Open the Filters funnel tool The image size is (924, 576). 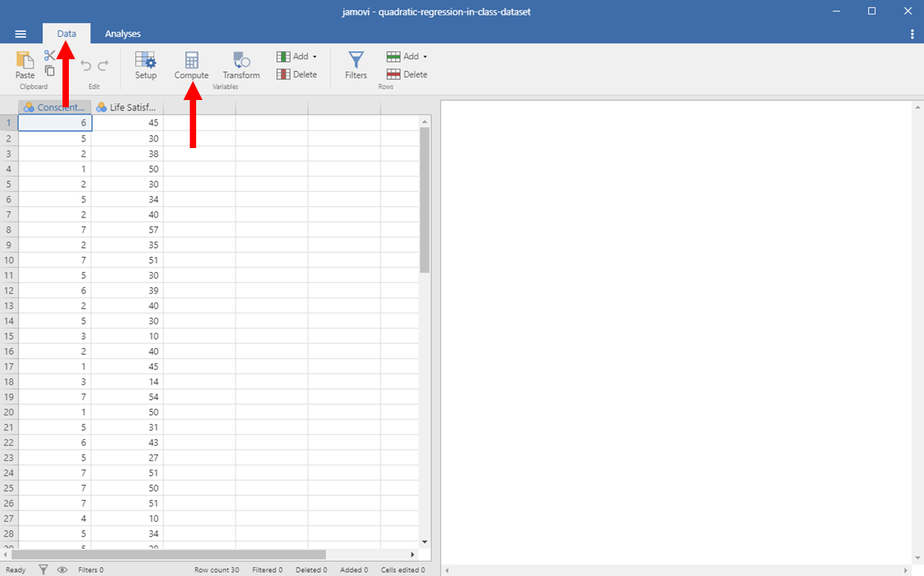(x=356, y=65)
